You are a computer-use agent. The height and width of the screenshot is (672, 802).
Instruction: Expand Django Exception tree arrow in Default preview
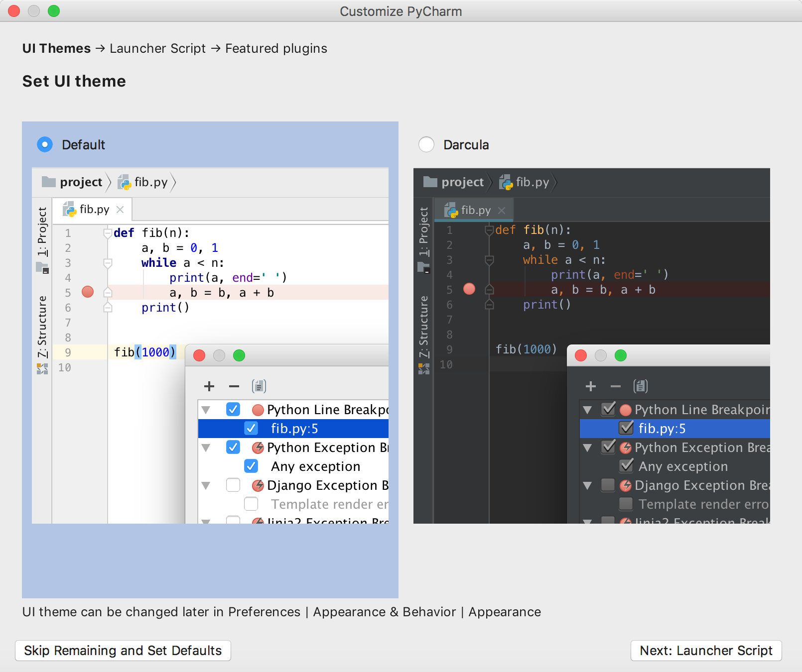(x=206, y=486)
